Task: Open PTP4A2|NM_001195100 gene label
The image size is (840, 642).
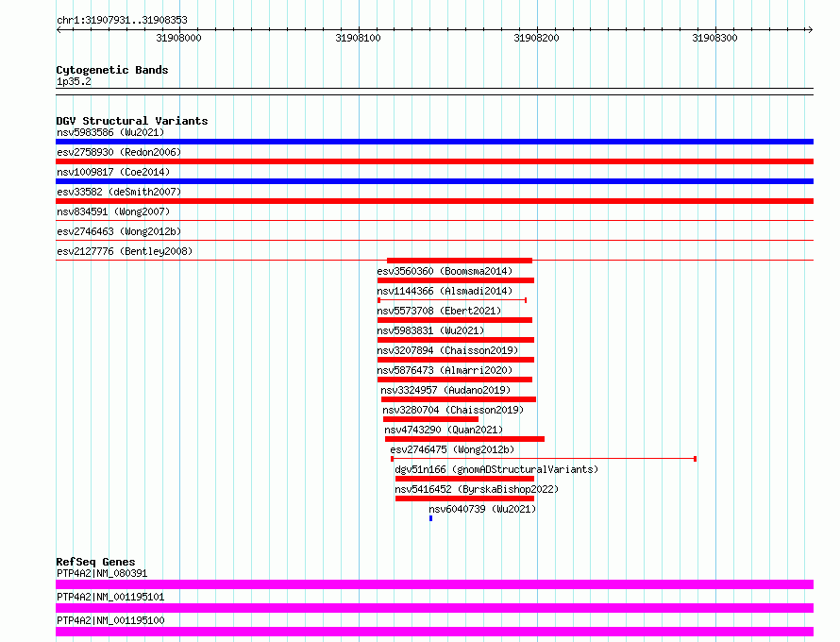Action: pyautogui.click(x=110, y=620)
